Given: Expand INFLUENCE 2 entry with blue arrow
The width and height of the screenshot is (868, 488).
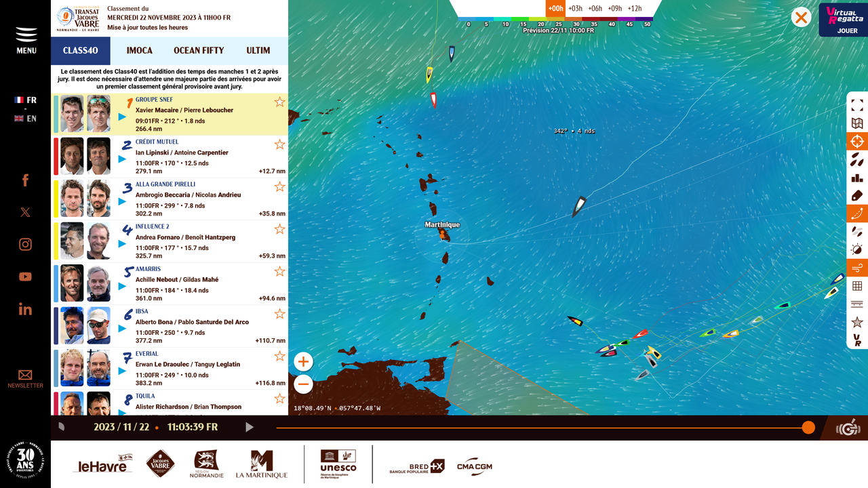Looking at the screenshot, I should (x=123, y=244).
